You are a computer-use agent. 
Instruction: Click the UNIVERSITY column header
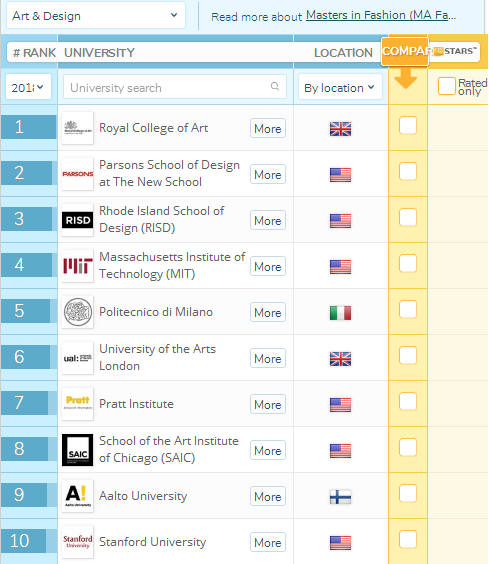coord(99,53)
